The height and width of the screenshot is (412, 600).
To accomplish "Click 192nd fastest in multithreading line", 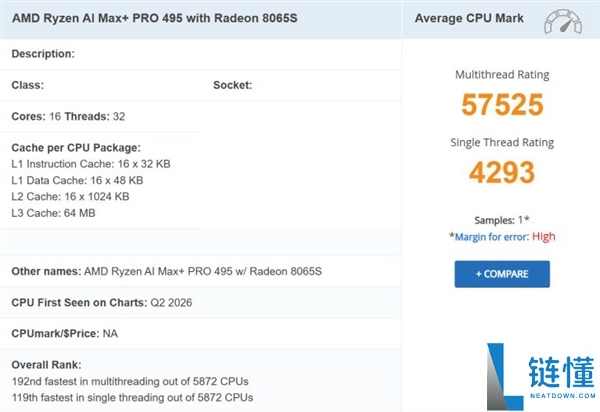I will [x=130, y=381].
